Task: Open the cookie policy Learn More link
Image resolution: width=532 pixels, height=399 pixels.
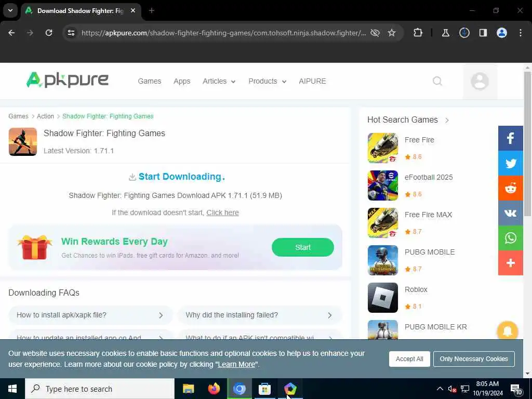Action: pyautogui.click(x=236, y=364)
